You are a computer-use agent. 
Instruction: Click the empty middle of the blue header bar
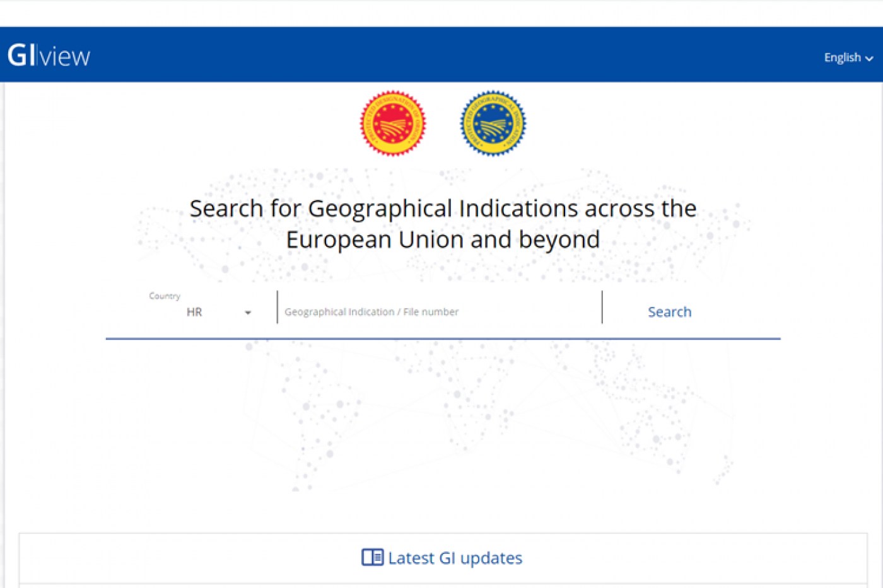(441, 55)
